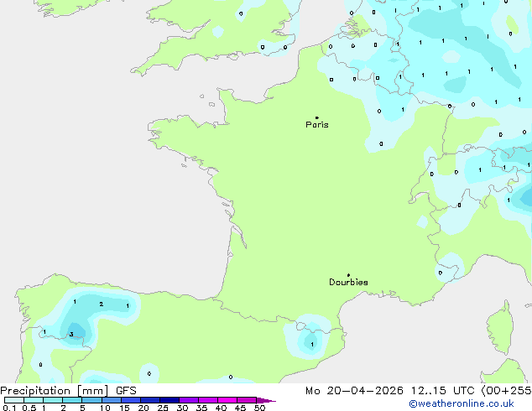The width and height of the screenshot is (532, 411).
Task: Click the Paris city label
Action: pyautogui.click(x=317, y=125)
